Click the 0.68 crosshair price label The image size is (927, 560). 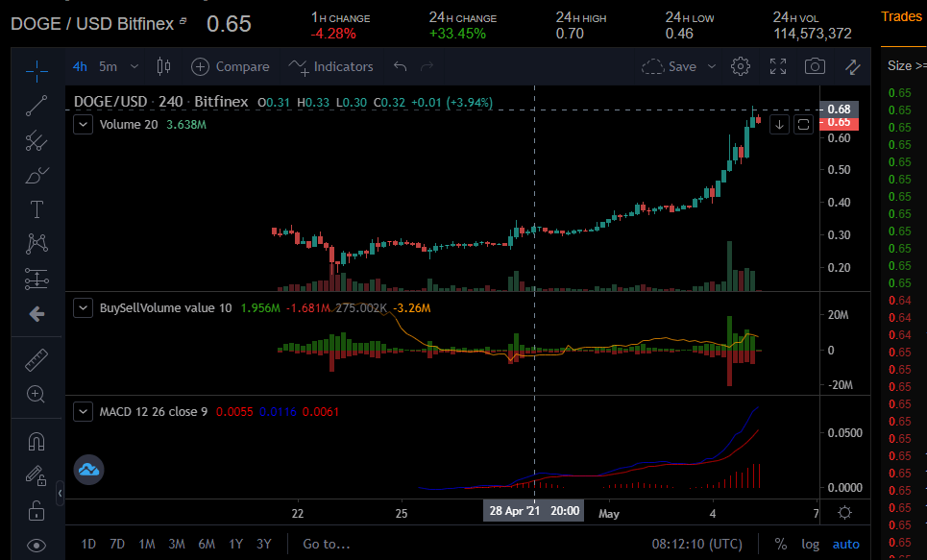coord(839,110)
